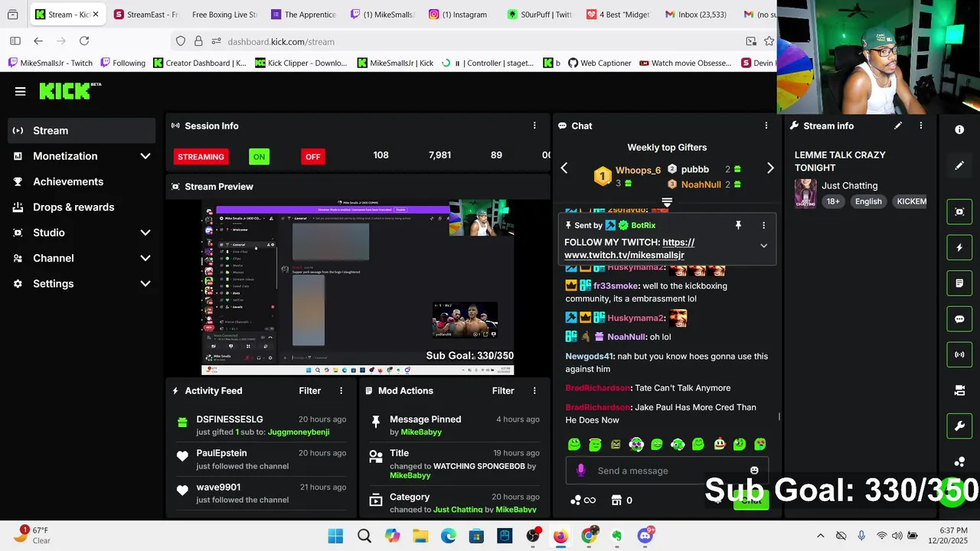Open the pinned message three-dot menu
The width and height of the screenshot is (980, 551).
click(x=763, y=225)
